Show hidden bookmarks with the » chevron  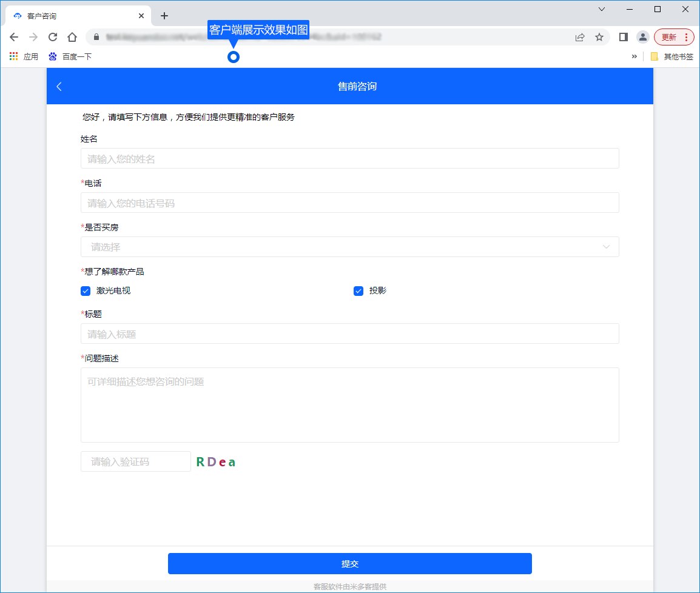[x=634, y=56]
